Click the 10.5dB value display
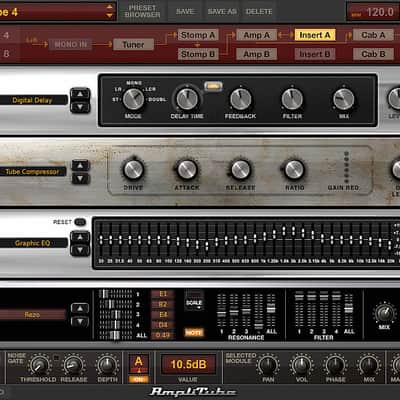 pyautogui.click(x=188, y=364)
